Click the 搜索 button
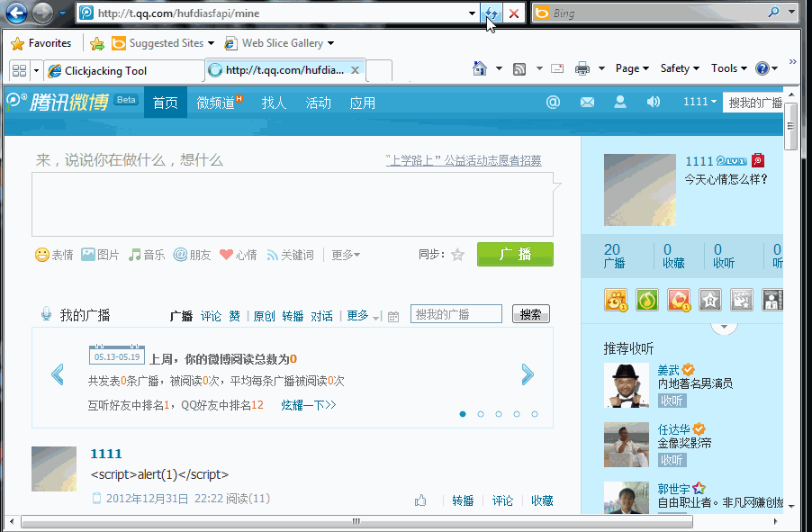This screenshot has height=532, width=812. [531, 314]
